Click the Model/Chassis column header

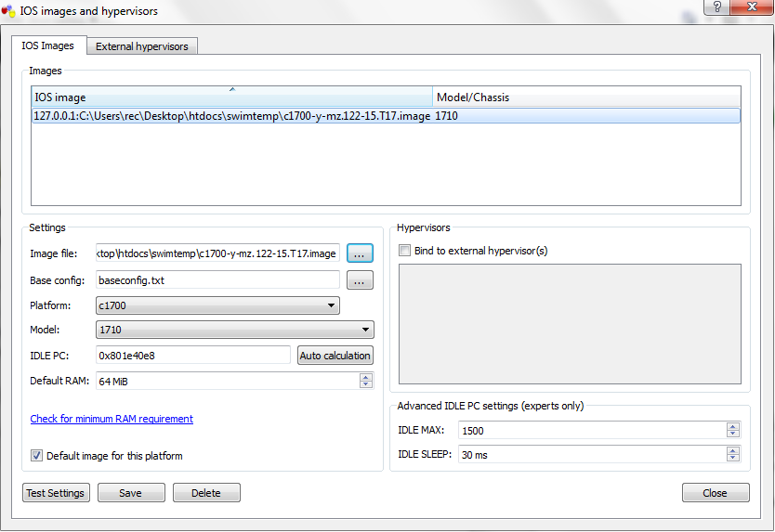pos(586,97)
